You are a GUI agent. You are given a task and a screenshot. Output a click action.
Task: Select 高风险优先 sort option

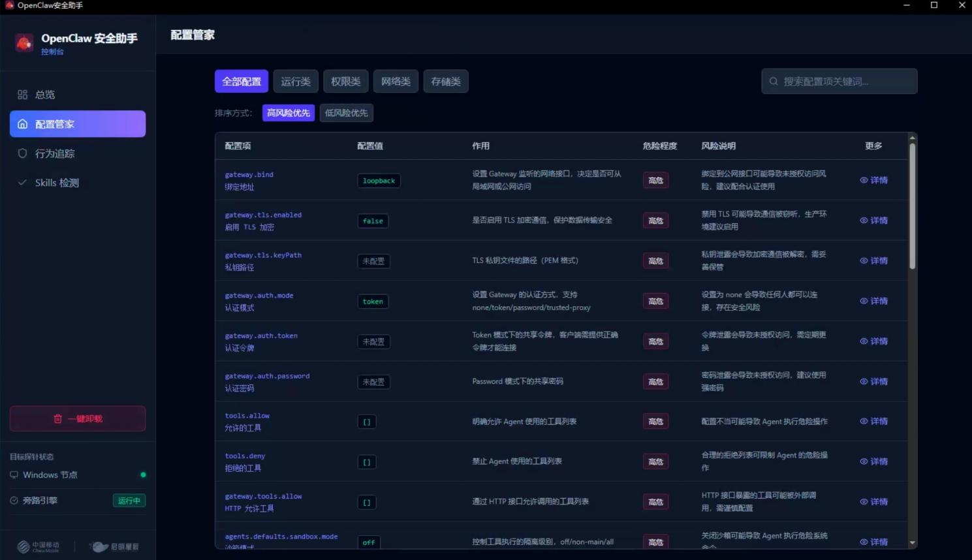pos(289,113)
